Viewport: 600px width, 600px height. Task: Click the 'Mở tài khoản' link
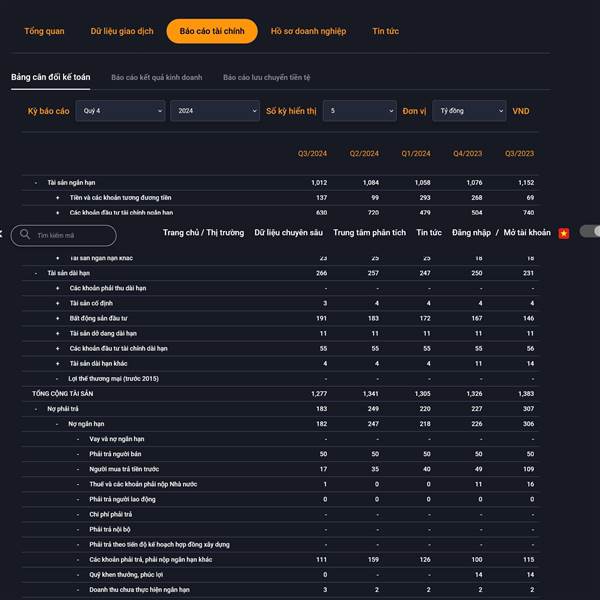(x=527, y=233)
